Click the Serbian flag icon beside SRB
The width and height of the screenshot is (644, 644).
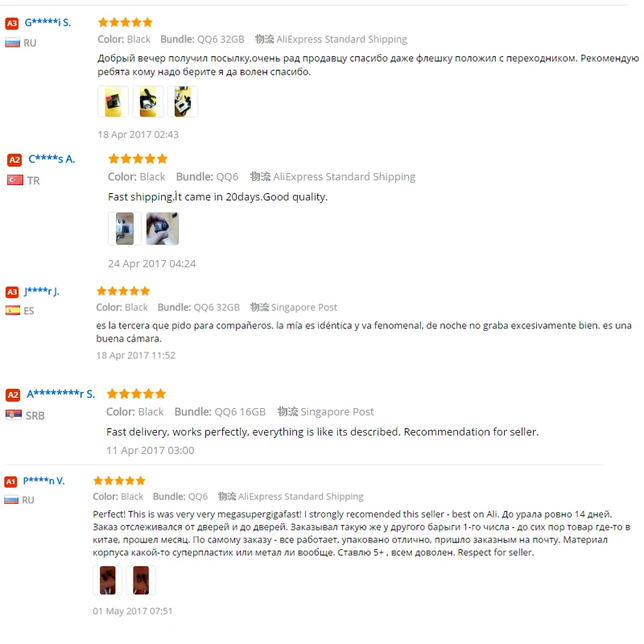click(14, 415)
